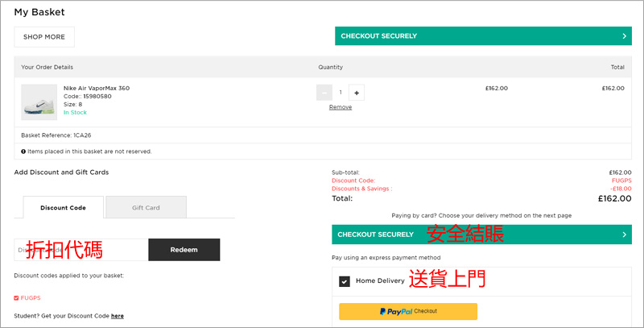Increase quantity with the plus button
The height and width of the screenshot is (328, 644).
(x=357, y=93)
